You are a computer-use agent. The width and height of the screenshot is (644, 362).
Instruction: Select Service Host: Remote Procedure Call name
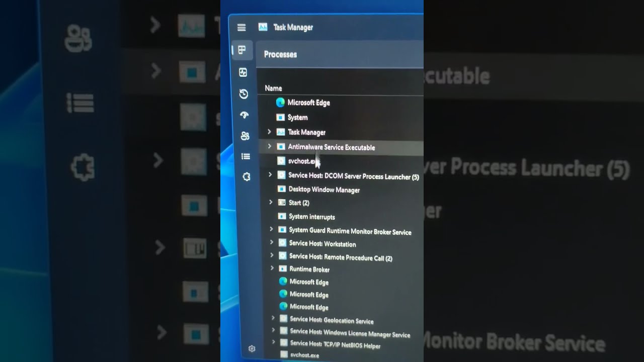coord(341,257)
